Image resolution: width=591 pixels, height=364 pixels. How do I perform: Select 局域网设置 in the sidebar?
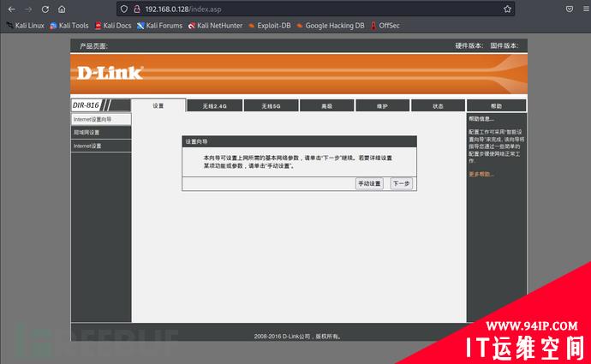coord(101,132)
